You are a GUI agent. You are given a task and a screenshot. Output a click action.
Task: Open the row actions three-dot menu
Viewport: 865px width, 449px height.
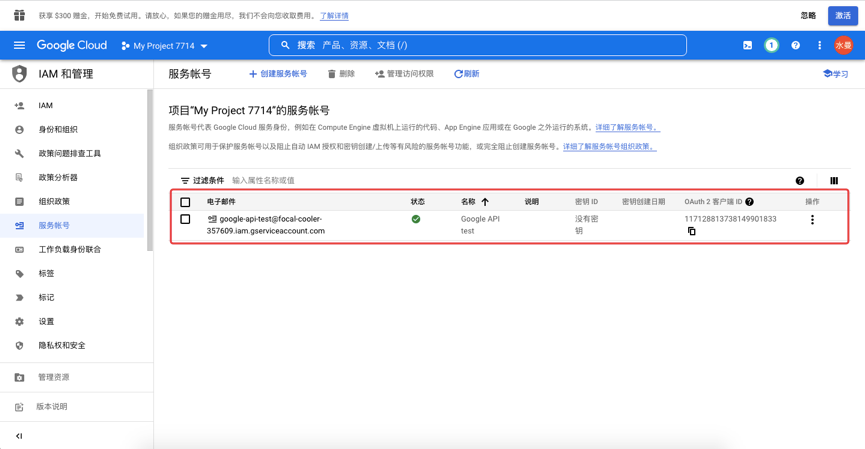[812, 220]
